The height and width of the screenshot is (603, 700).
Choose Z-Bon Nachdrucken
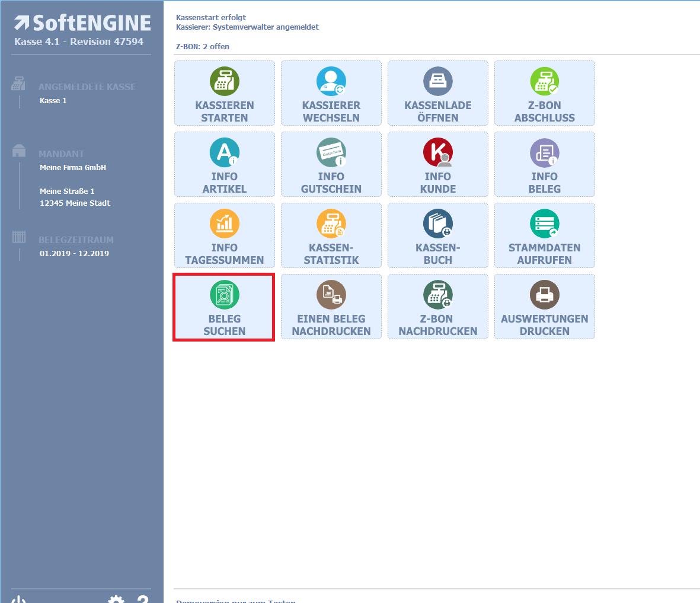pyautogui.click(x=437, y=307)
